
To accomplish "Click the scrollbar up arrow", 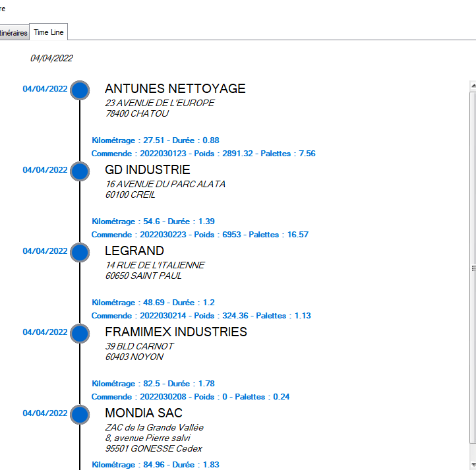I will [472, 86].
